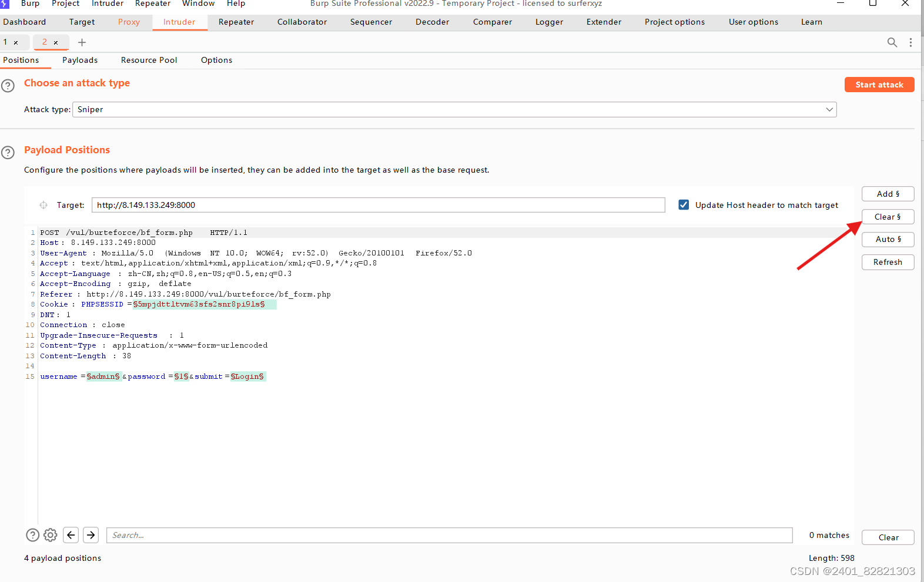Open the Burp menu
924x582 pixels.
tap(30, 4)
